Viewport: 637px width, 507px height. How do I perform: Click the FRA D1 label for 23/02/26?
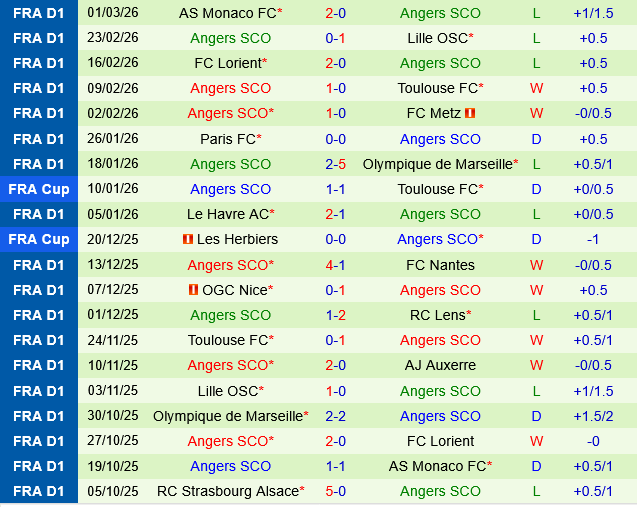[x=39, y=38]
